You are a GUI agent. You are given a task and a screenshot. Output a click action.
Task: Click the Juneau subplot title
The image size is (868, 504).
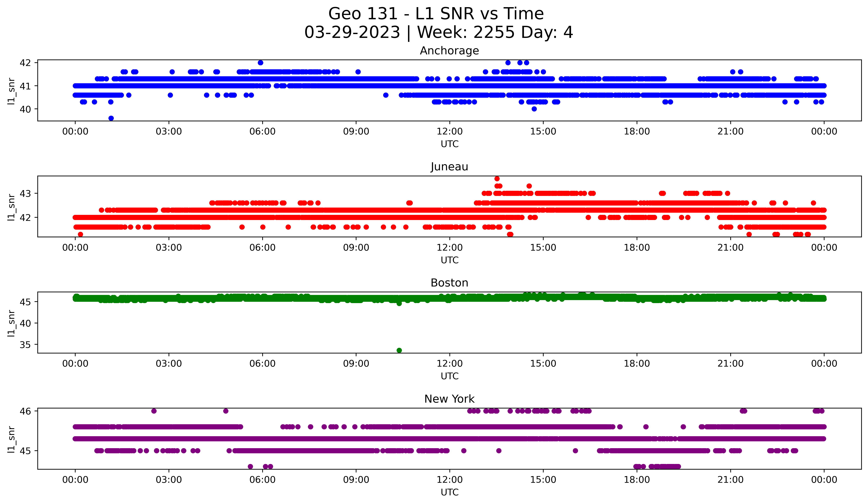(449, 167)
